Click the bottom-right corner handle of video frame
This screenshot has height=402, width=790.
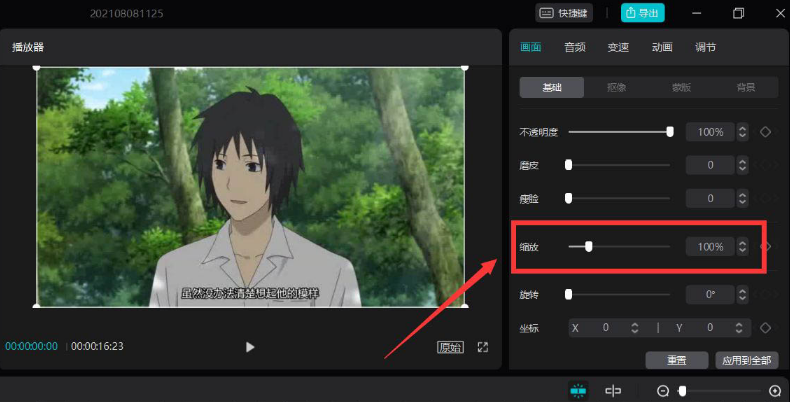pos(465,305)
